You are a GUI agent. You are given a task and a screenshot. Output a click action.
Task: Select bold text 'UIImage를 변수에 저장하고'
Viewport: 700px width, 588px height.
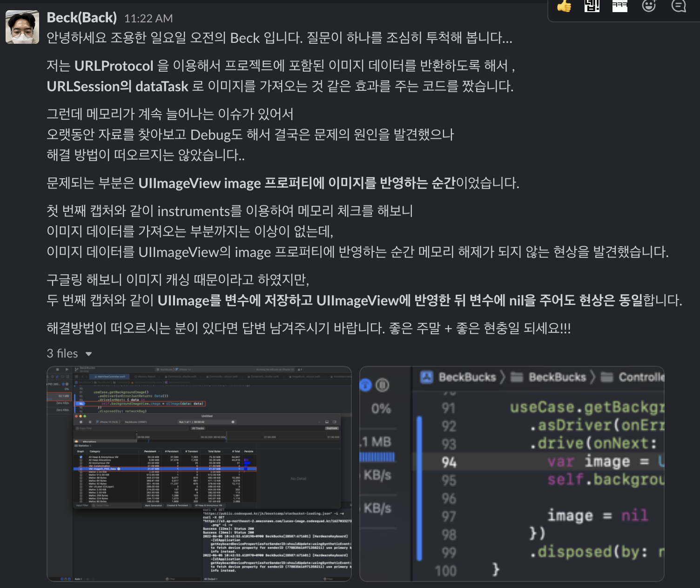(x=236, y=301)
